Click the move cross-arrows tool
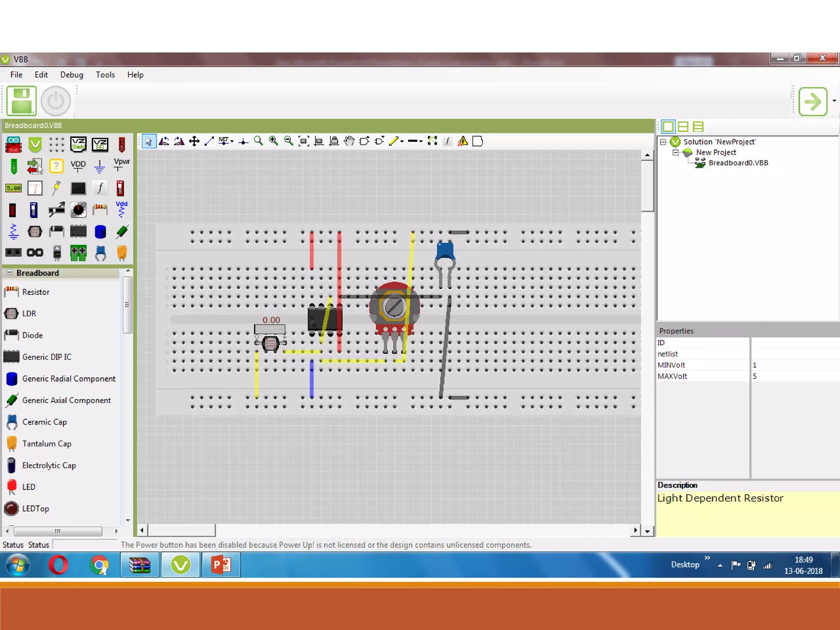The width and height of the screenshot is (840, 630). [x=194, y=142]
